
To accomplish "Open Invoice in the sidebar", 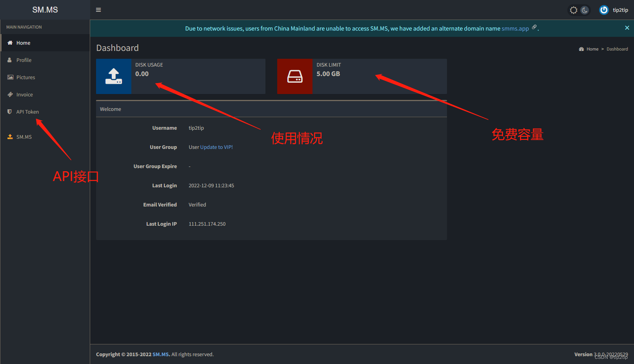I will point(45,94).
